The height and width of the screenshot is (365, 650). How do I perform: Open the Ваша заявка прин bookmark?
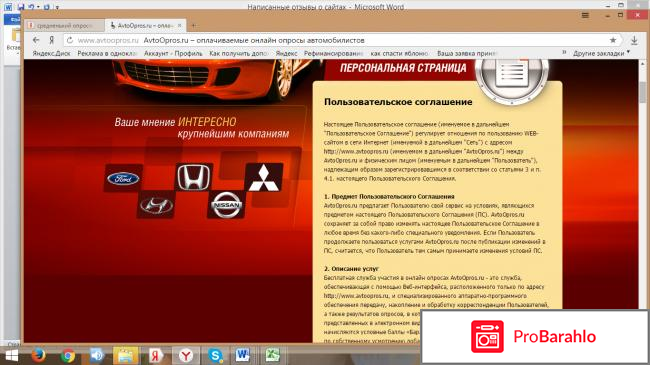(466, 54)
